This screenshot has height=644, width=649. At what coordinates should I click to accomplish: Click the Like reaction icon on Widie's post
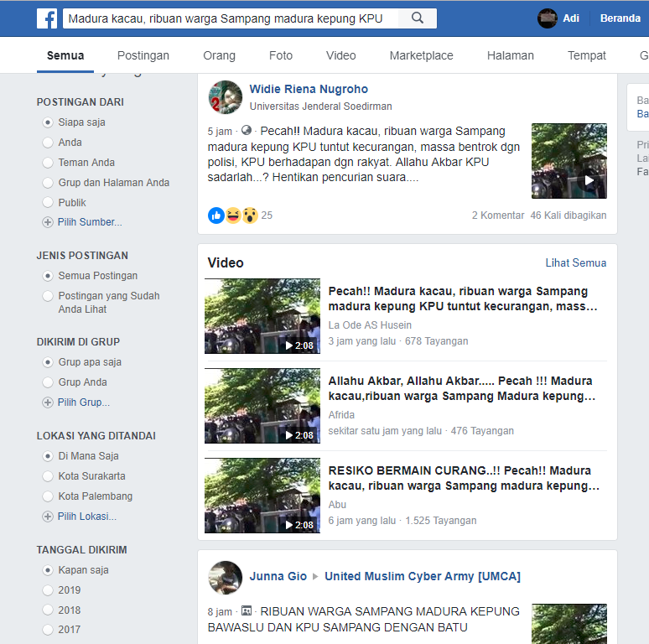tap(216, 216)
